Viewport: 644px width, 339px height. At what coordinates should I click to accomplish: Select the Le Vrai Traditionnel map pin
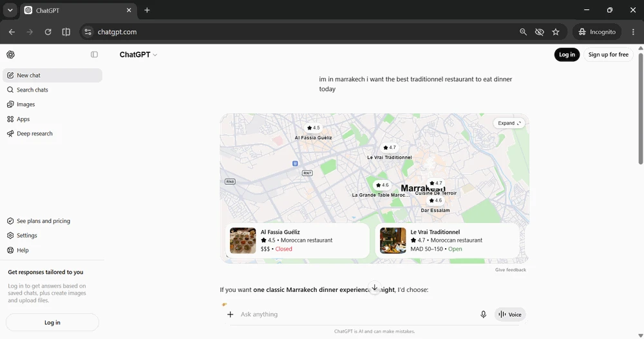point(390,148)
